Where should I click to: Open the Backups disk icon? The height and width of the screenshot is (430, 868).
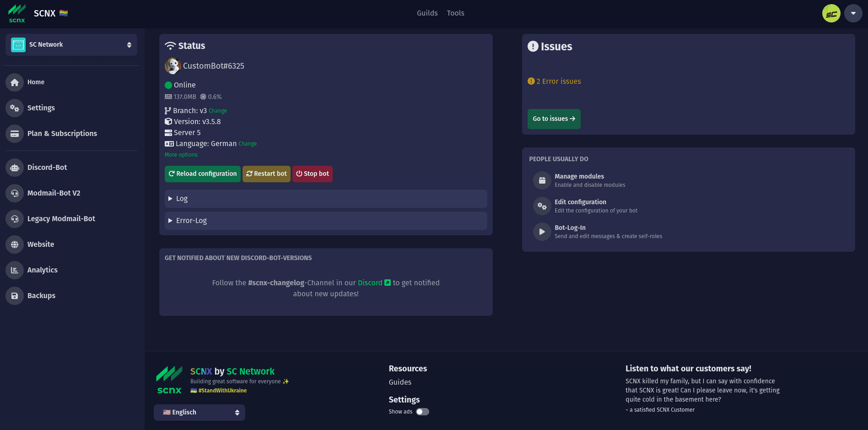[15, 296]
